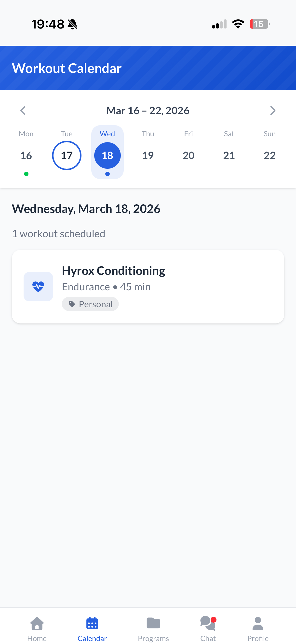Select Saturday the 21st
The image size is (296, 644).
(x=229, y=155)
